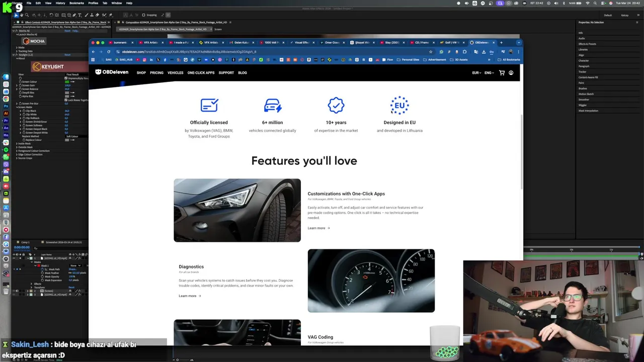Toggle Mask Feather stopwatch in timeline
The image size is (644, 362).
click(x=42, y=273)
